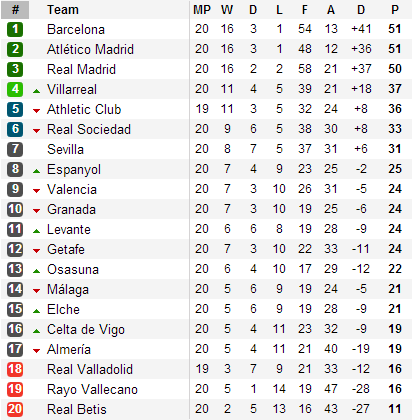
Task: Click the red down arrow beside Athletic Club
Action: (x=37, y=111)
